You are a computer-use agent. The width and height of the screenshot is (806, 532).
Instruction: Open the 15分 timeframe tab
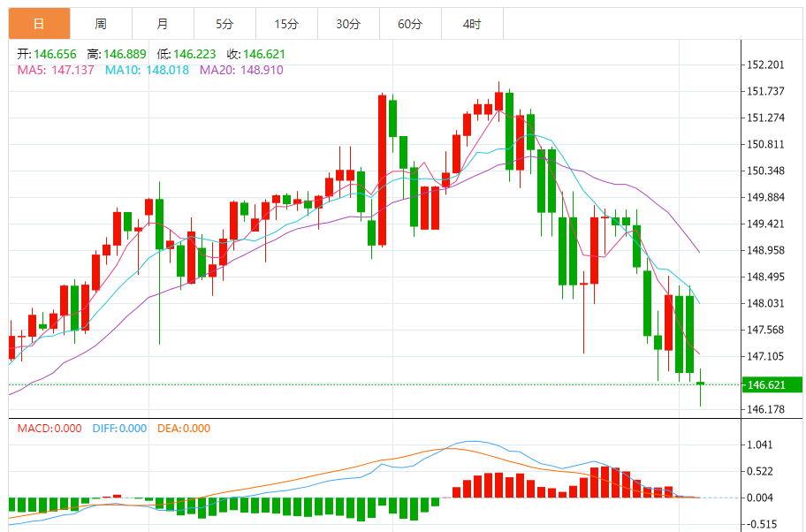coord(286,24)
